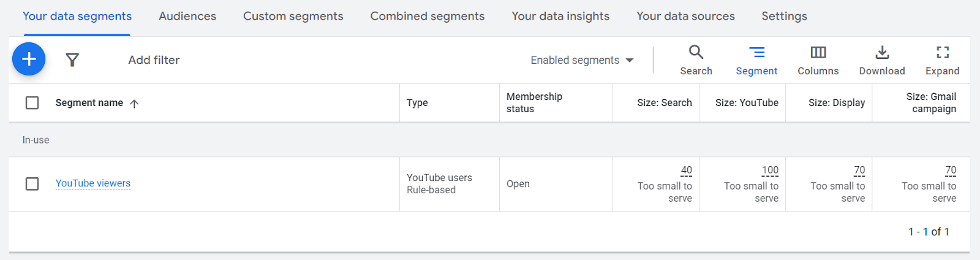Click the Segment toolbar icon
This screenshot has width=980, height=260.
click(x=756, y=60)
